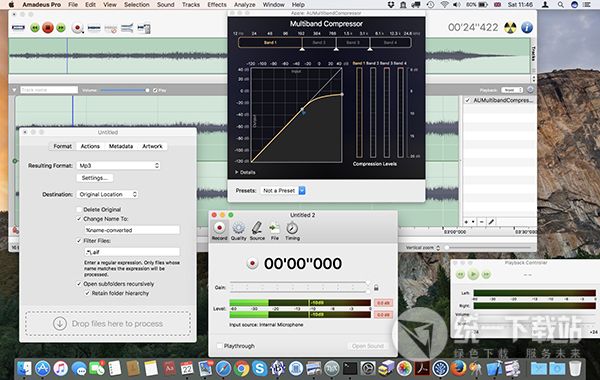This screenshot has width=600, height=380.
Task: Toggle Change Name To checkbox
Action: click(79, 219)
